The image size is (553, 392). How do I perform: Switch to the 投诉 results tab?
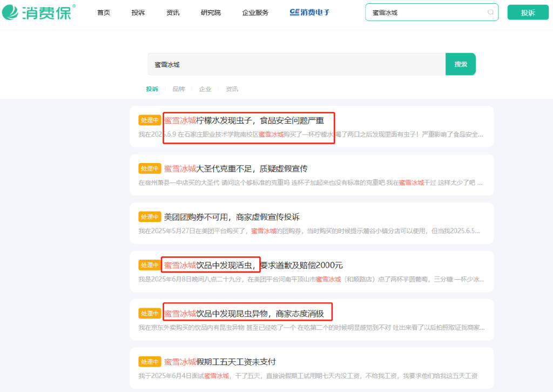pos(152,89)
